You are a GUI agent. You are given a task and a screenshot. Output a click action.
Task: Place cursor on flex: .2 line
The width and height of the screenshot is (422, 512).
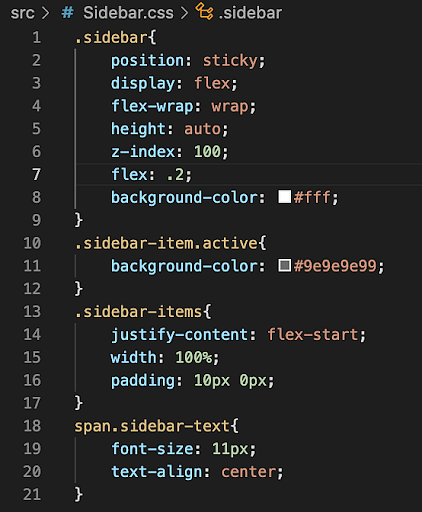tap(152, 174)
